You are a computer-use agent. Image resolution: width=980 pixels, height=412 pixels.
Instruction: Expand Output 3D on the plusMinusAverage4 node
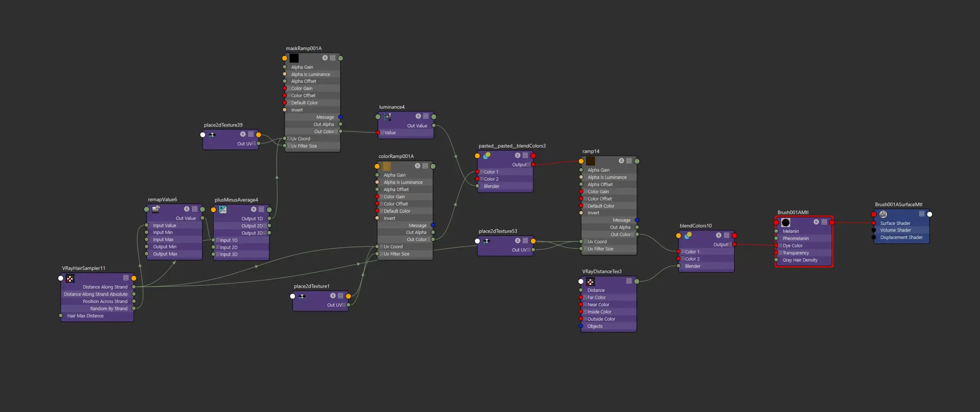(265, 233)
